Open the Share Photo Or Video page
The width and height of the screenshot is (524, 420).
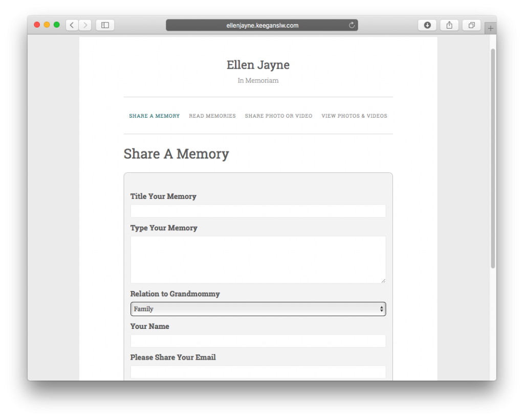tap(278, 116)
